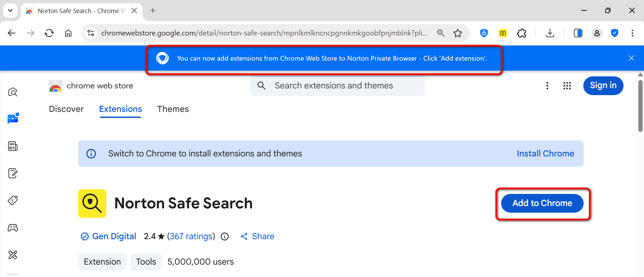Click the info icon in the Switch to Chrome notice
Image resolution: width=644 pixels, height=277 pixels.
(x=91, y=154)
